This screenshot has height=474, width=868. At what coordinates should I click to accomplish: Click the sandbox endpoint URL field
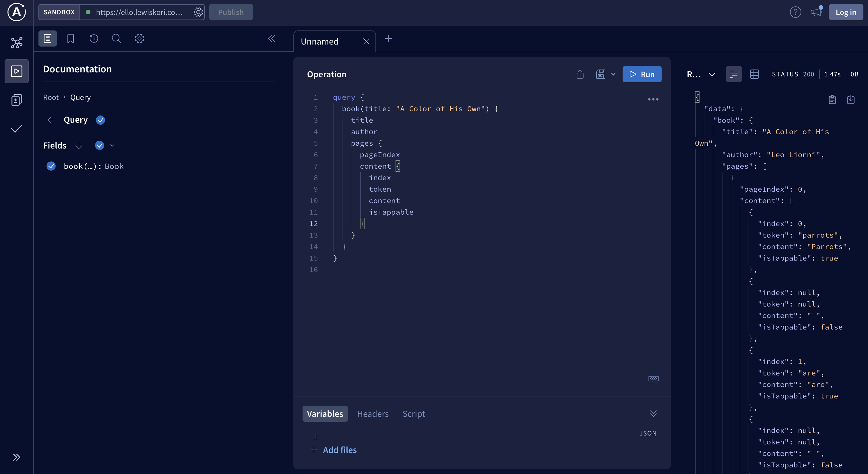click(x=139, y=12)
